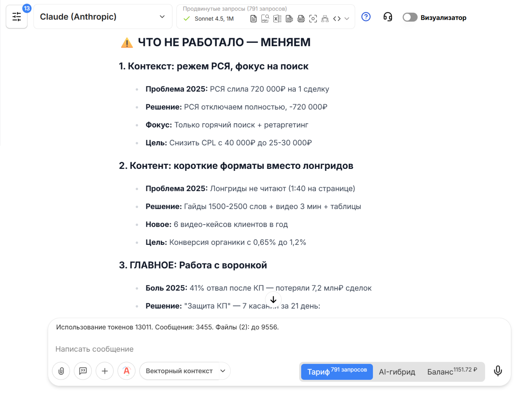Click the help question mark button

pyautogui.click(x=366, y=17)
